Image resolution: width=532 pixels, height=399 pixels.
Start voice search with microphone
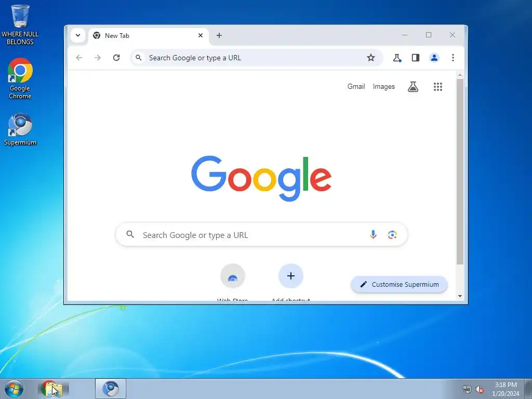pyautogui.click(x=373, y=234)
